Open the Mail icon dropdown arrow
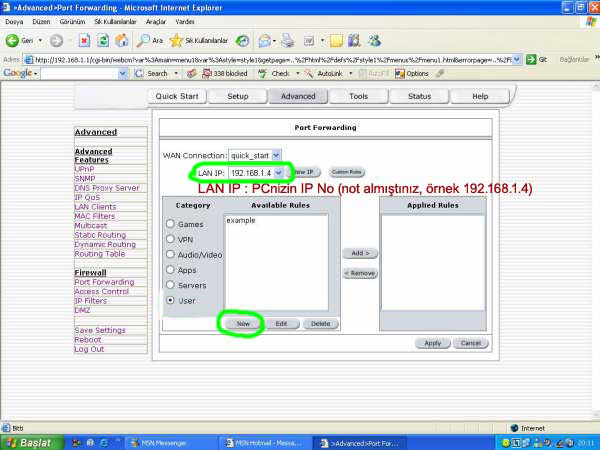 click(274, 41)
